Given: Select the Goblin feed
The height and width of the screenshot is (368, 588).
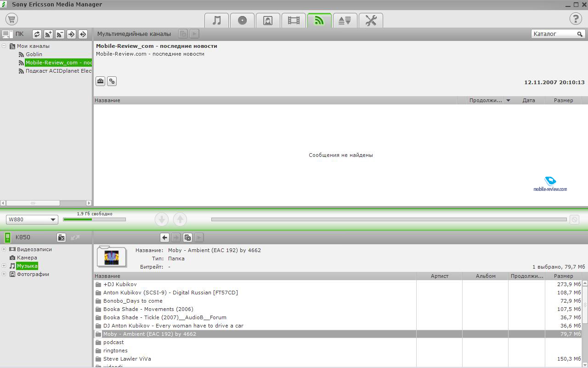Looking at the screenshot, I should (34, 54).
